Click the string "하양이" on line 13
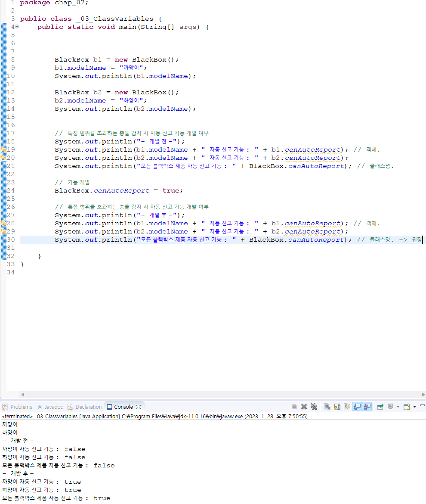The image size is (426, 504). [131, 101]
